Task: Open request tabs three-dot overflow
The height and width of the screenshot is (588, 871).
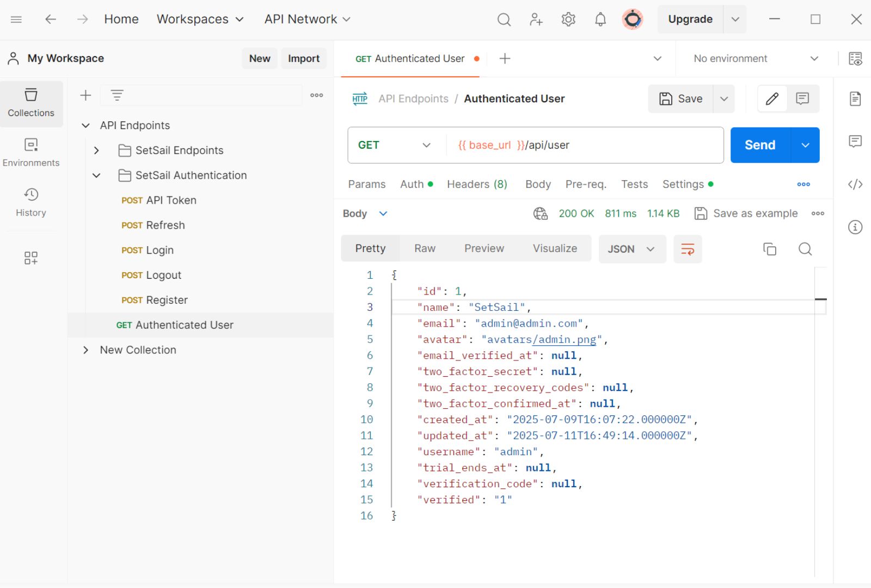Action: coord(803,184)
